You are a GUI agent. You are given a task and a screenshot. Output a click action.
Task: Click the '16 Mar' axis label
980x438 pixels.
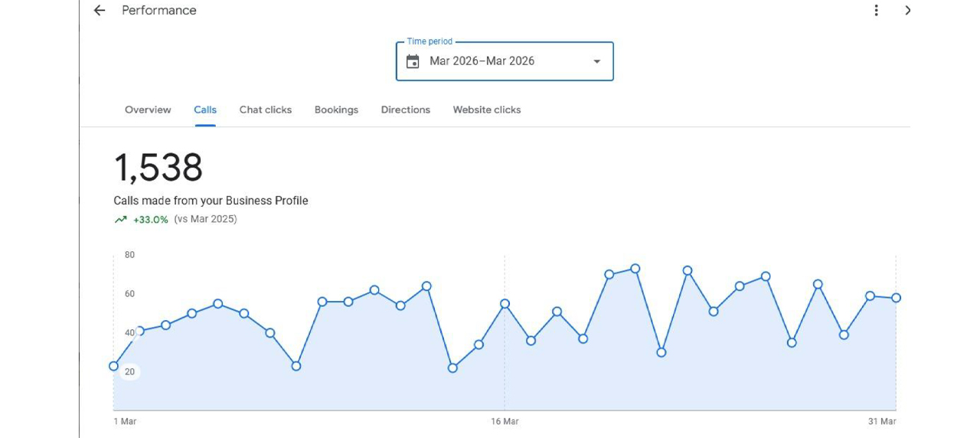(x=505, y=421)
